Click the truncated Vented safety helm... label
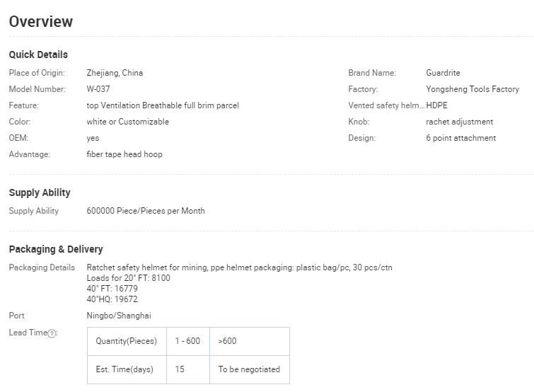Viewport: 534px width, 392px height. point(385,105)
